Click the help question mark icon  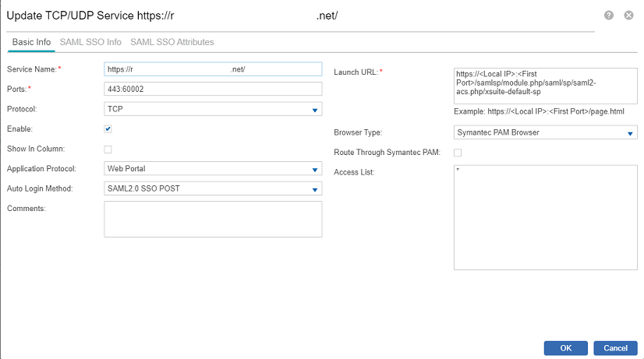pos(608,16)
